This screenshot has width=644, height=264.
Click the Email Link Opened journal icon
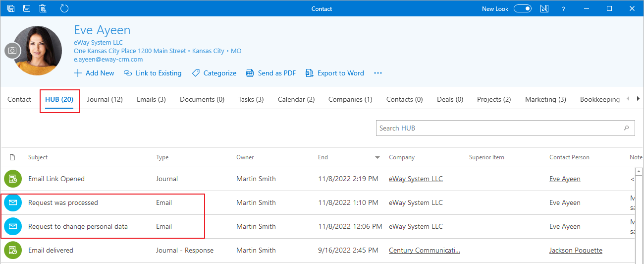13,179
